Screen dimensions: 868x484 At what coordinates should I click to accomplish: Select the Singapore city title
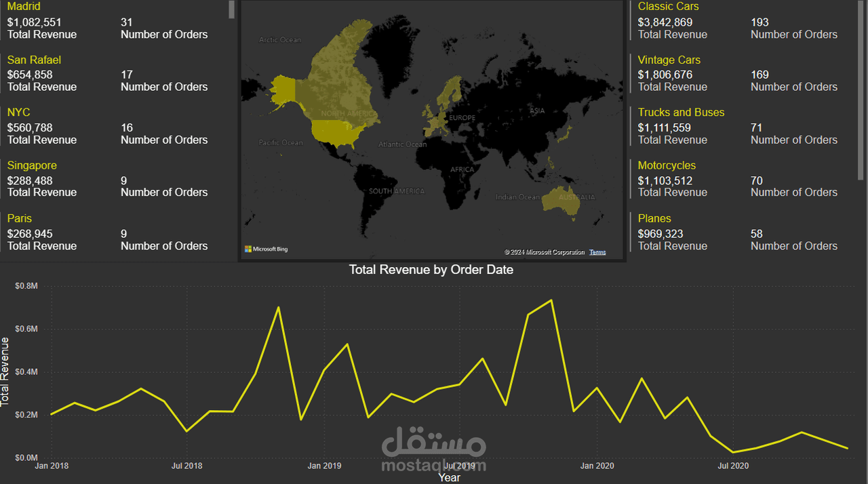32,165
